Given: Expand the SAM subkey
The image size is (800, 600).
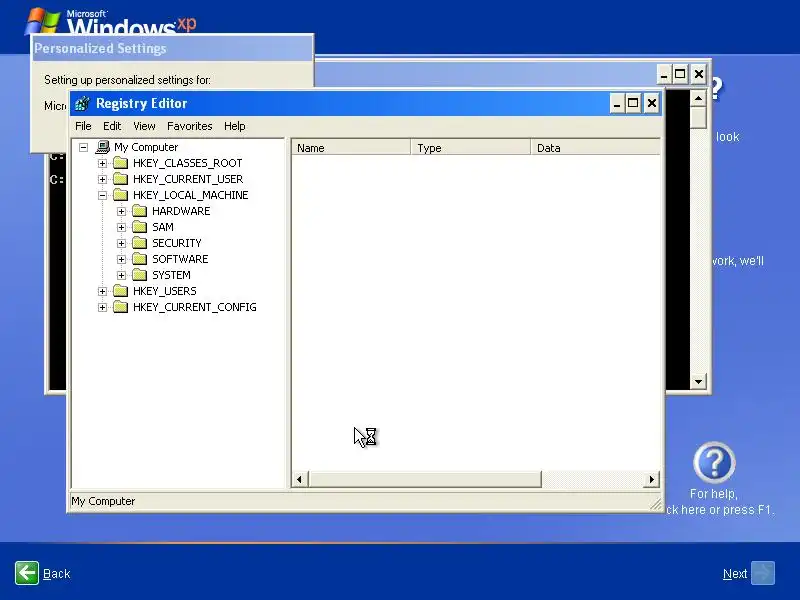Looking at the screenshot, I should [x=121, y=228].
